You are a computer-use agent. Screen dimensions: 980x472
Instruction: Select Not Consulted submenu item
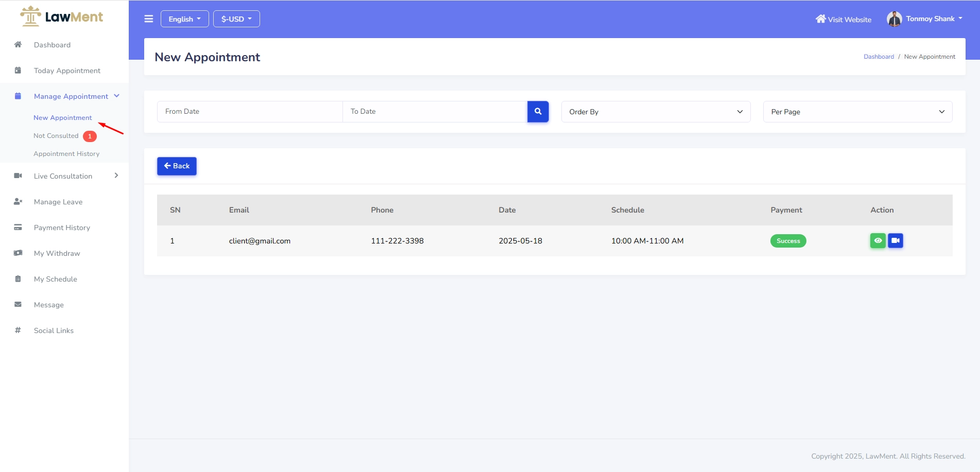click(56, 136)
